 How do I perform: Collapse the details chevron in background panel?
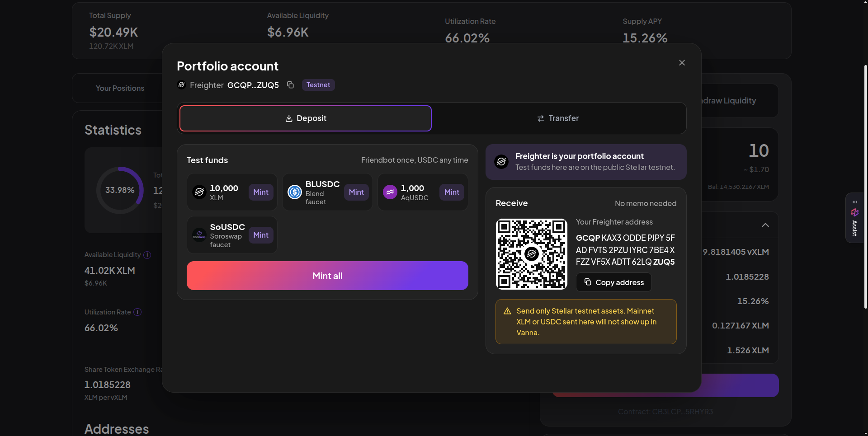click(765, 225)
